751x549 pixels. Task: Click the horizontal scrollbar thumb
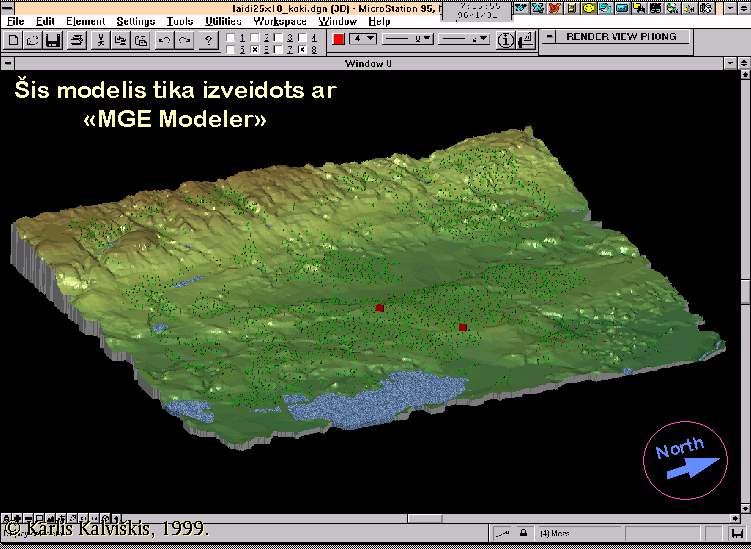pos(425,518)
